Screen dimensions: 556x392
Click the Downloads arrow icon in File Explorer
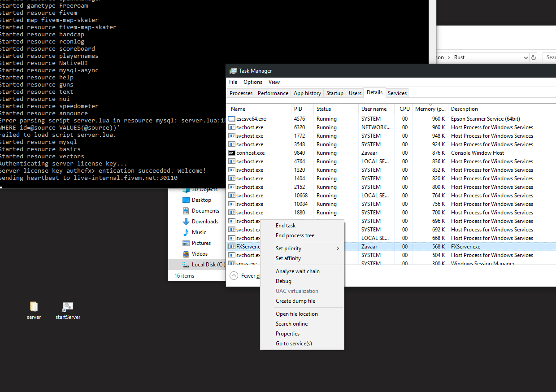pyautogui.click(x=186, y=222)
